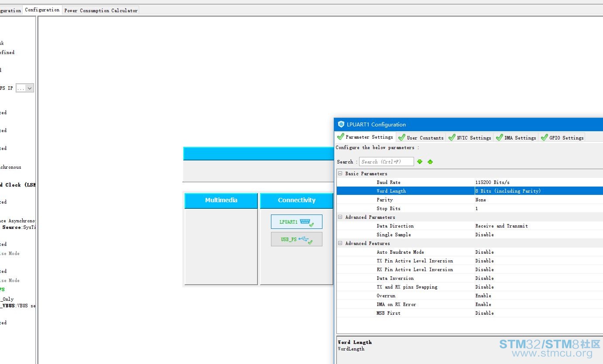Select the Data Direction parameter label
The height and width of the screenshot is (364, 603).
(x=395, y=226)
